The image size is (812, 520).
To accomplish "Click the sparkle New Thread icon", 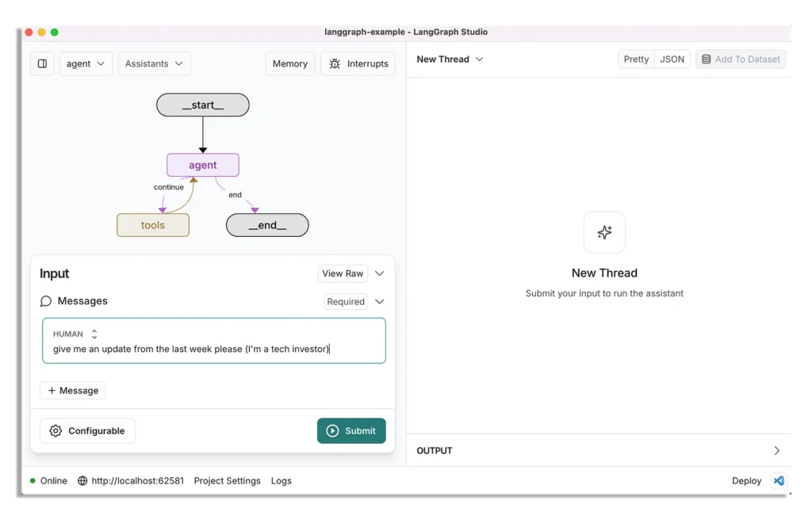I will click(x=604, y=232).
